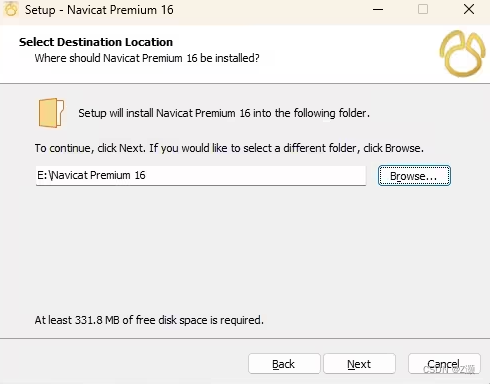The width and height of the screenshot is (490, 384).
Task: Click the "Select Destination Location" heading
Action: [96, 42]
